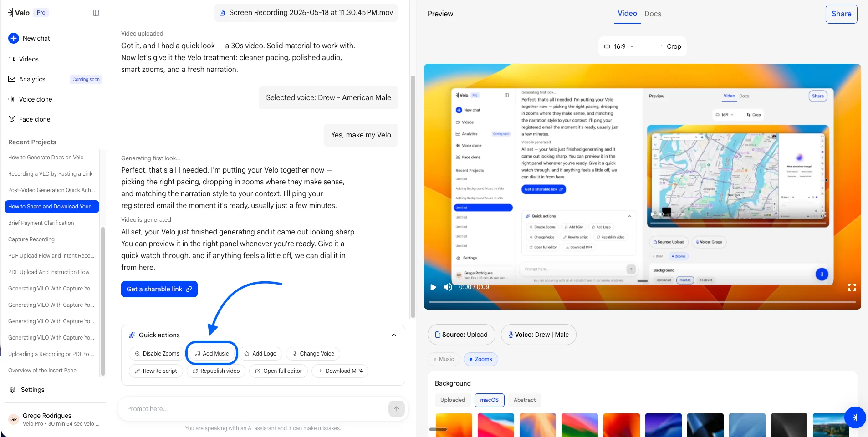Pick the solid red-orange background swatch
This screenshot has width=868, height=437.
[x=622, y=425]
